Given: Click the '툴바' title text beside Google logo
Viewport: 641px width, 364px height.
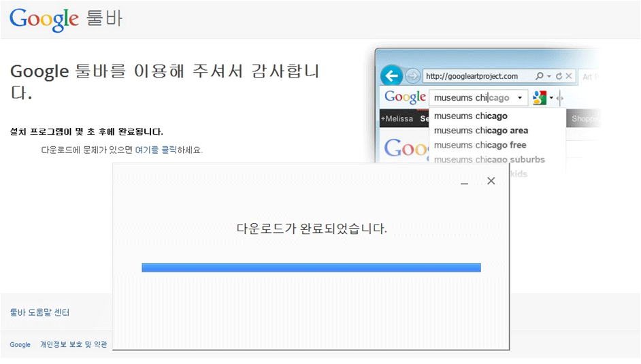Looking at the screenshot, I should (104, 18).
